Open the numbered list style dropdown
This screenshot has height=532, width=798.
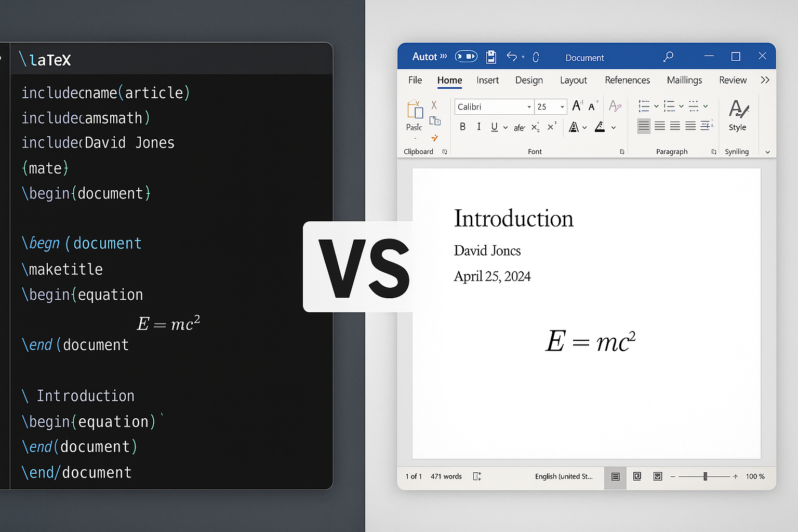681,106
